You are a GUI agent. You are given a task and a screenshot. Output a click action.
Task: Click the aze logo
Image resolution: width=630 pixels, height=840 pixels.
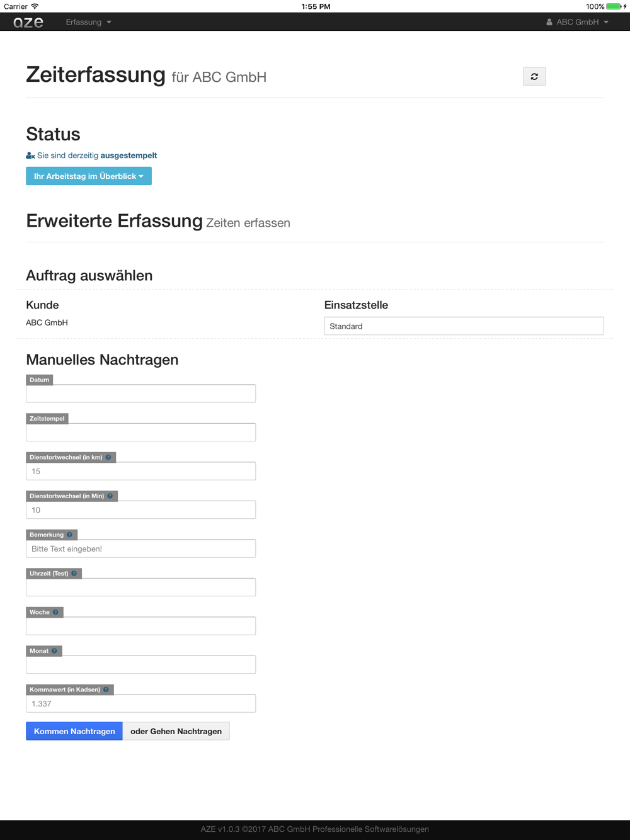tap(28, 22)
